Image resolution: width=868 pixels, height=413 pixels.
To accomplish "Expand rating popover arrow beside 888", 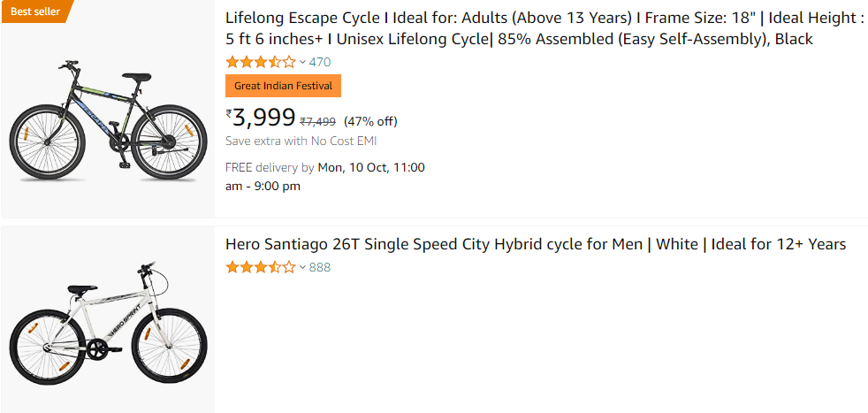I will [x=302, y=267].
